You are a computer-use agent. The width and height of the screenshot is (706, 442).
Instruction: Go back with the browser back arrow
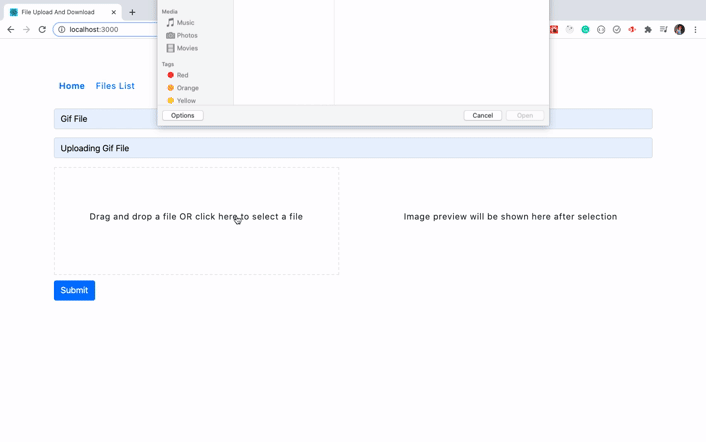tap(11, 30)
